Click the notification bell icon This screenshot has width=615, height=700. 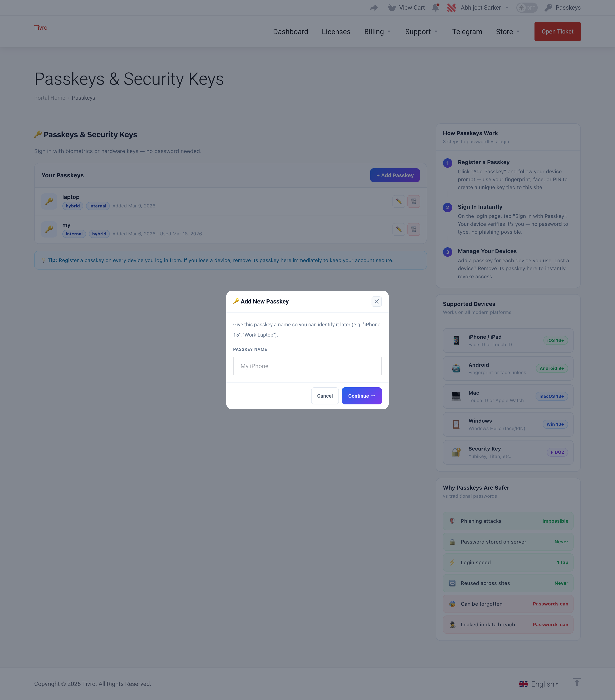(x=435, y=7)
